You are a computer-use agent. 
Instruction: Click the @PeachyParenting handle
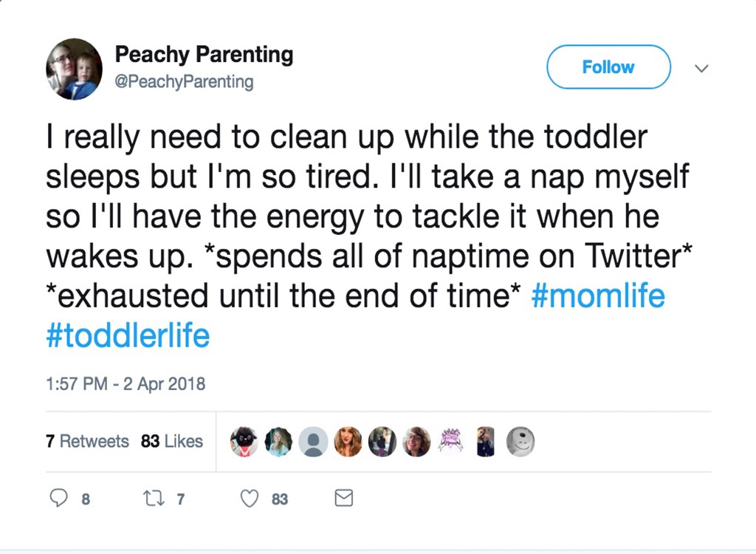coord(184,82)
